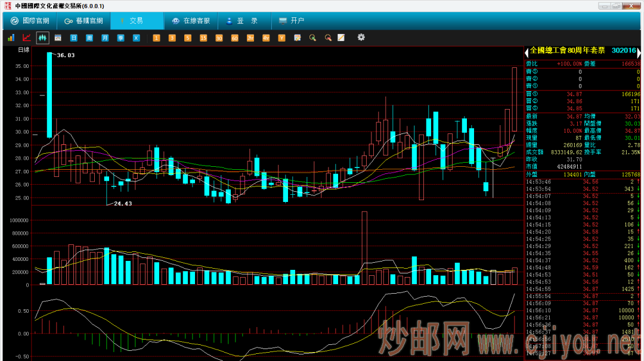Go to previous product with left arrow
This screenshot has width=644, height=361.
tap(527, 51)
